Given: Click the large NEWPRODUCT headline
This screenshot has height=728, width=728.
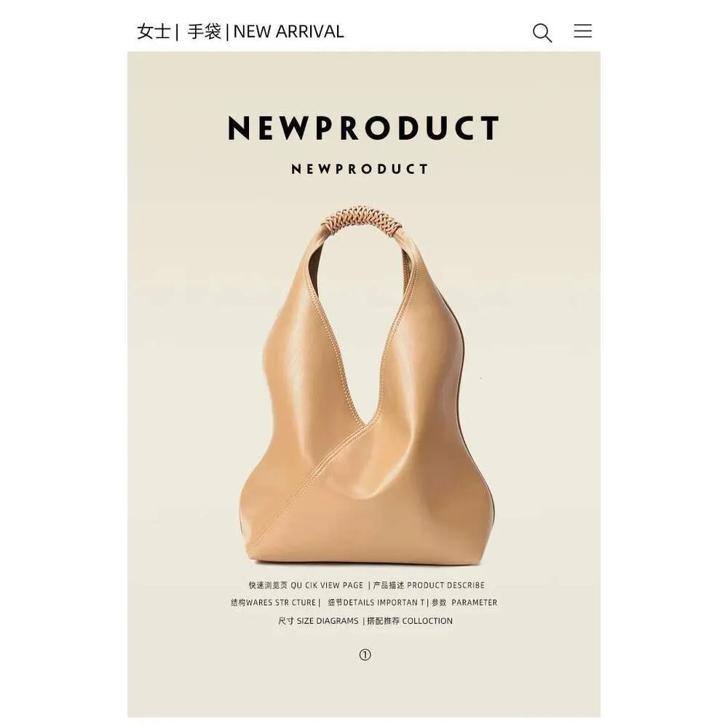Looking at the screenshot, I should pos(363,127).
